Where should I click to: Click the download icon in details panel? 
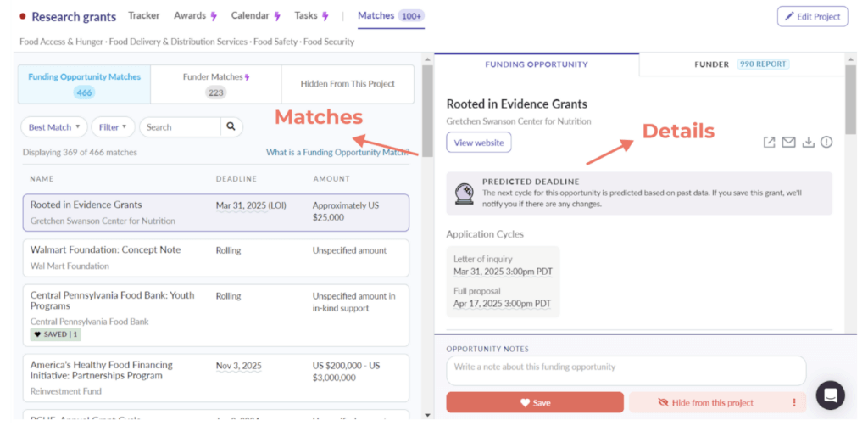coord(808,143)
